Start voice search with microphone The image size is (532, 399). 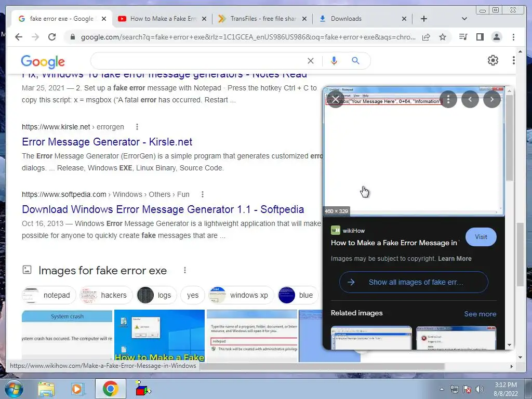click(x=334, y=61)
